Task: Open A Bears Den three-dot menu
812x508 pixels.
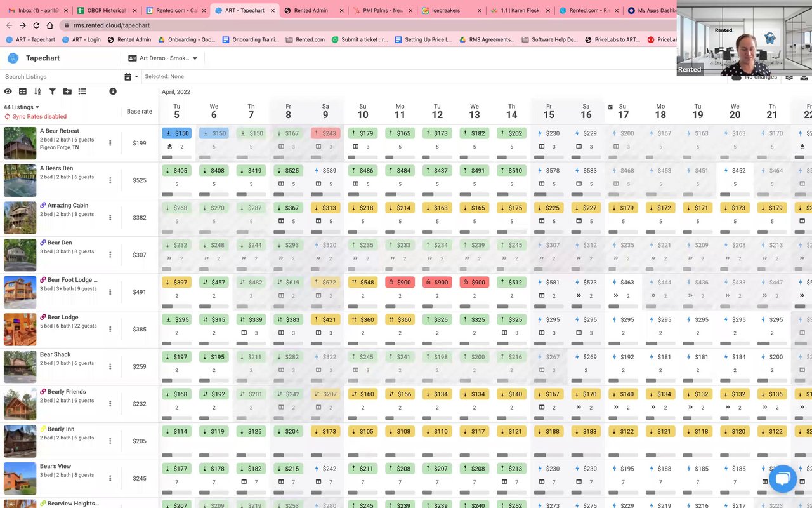Action: coord(110,180)
